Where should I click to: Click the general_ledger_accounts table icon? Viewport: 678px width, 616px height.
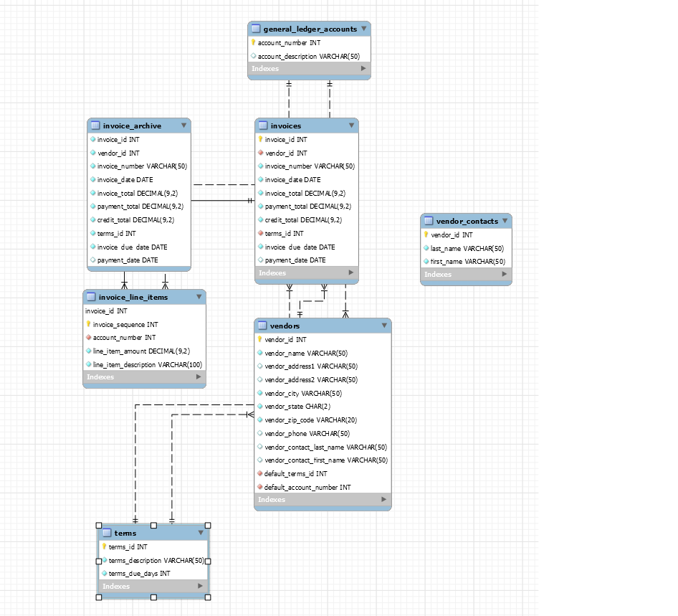[x=256, y=29]
